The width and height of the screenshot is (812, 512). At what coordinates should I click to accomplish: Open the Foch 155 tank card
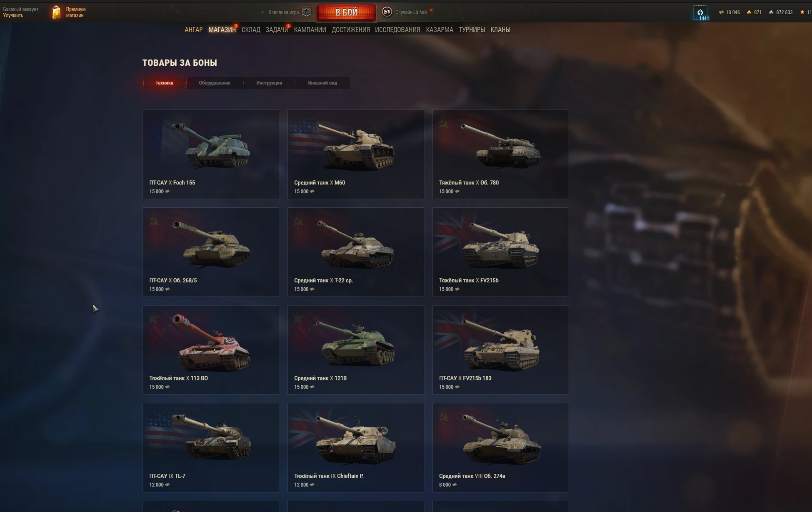pos(211,154)
